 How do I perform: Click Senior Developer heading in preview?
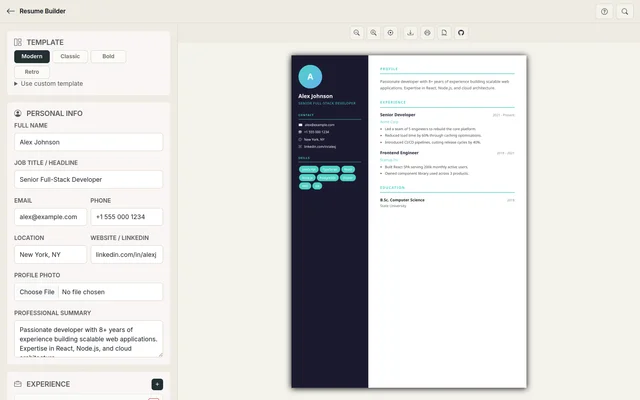tap(398, 115)
